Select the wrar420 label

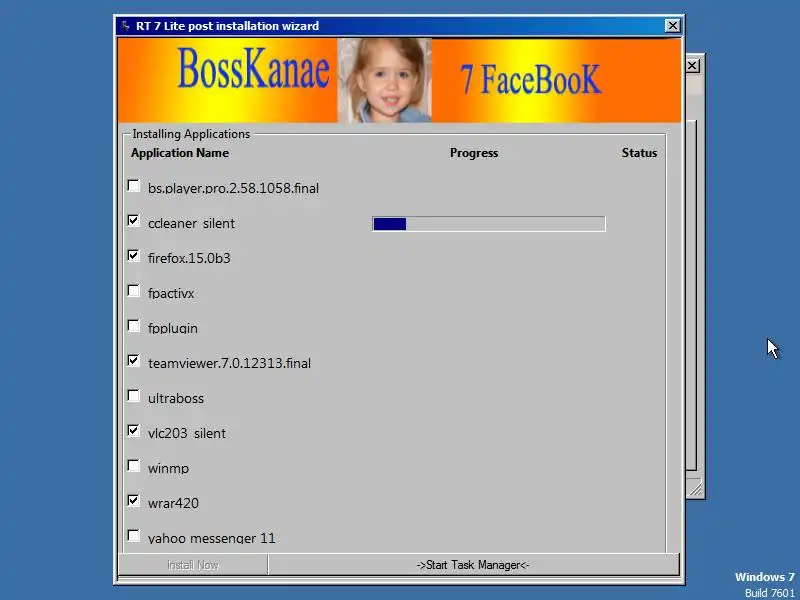point(173,503)
